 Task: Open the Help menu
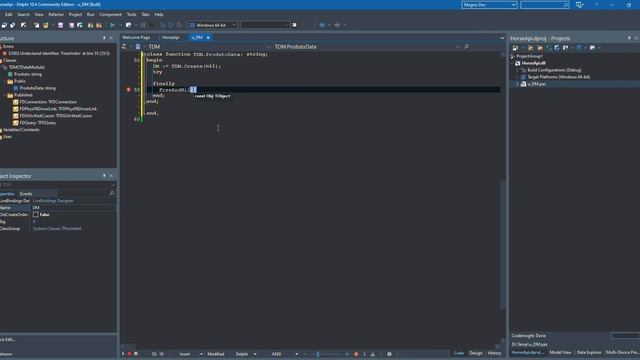coord(159,14)
